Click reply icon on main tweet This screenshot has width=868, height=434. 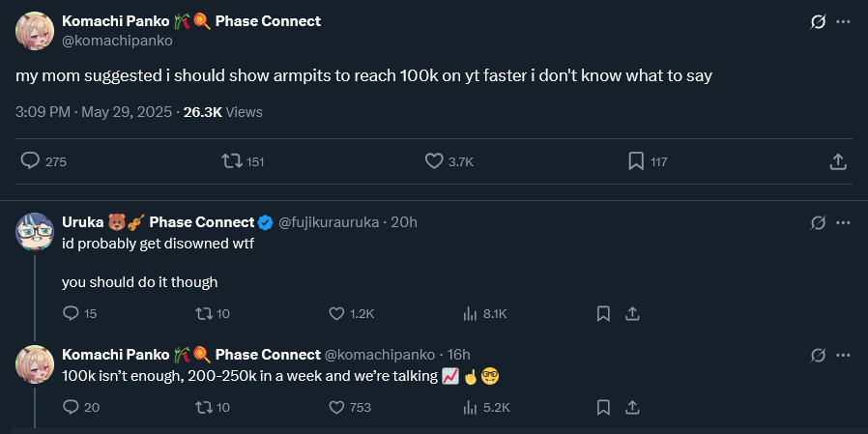click(x=30, y=161)
